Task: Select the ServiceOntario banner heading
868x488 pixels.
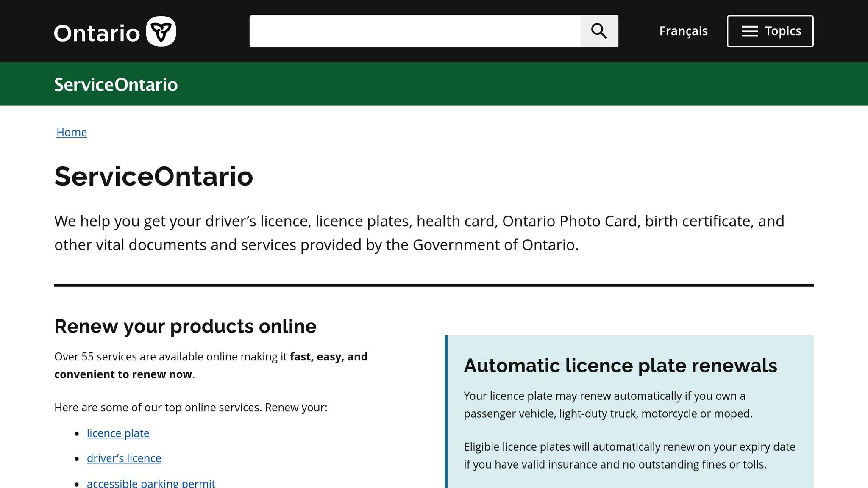Action: coord(116,84)
